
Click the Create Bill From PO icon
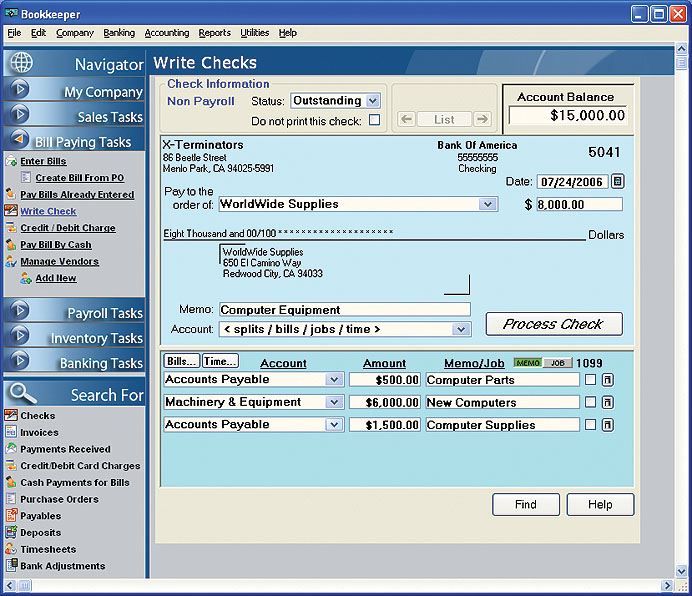click(x=26, y=177)
